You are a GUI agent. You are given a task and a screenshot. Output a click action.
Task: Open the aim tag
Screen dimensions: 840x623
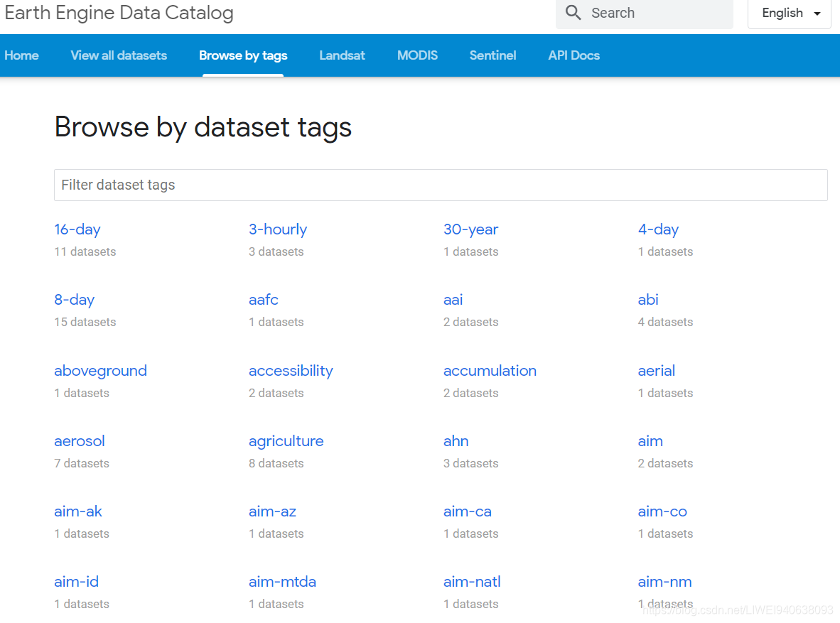point(650,441)
